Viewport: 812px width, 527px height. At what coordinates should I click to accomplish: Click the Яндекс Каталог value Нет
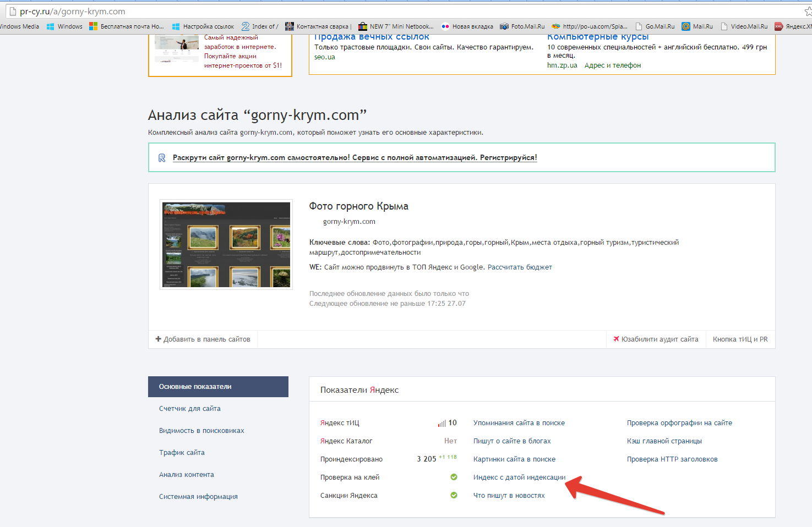click(450, 441)
